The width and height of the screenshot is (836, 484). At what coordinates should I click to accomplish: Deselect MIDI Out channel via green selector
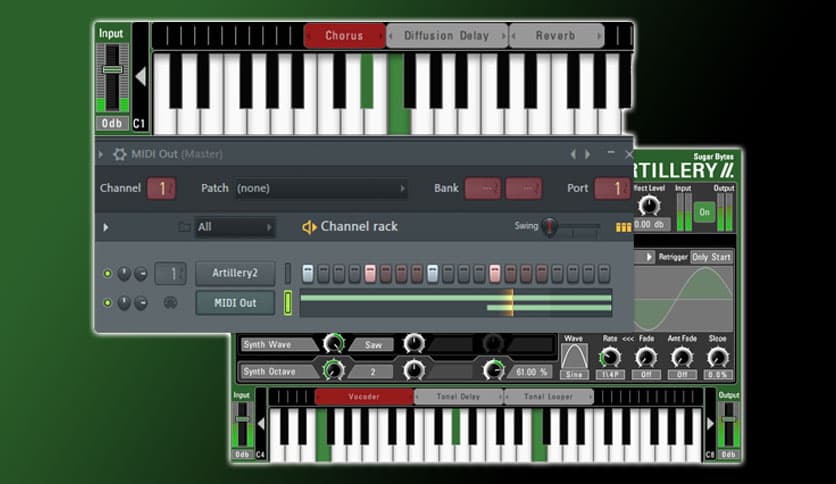coord(288,303)
